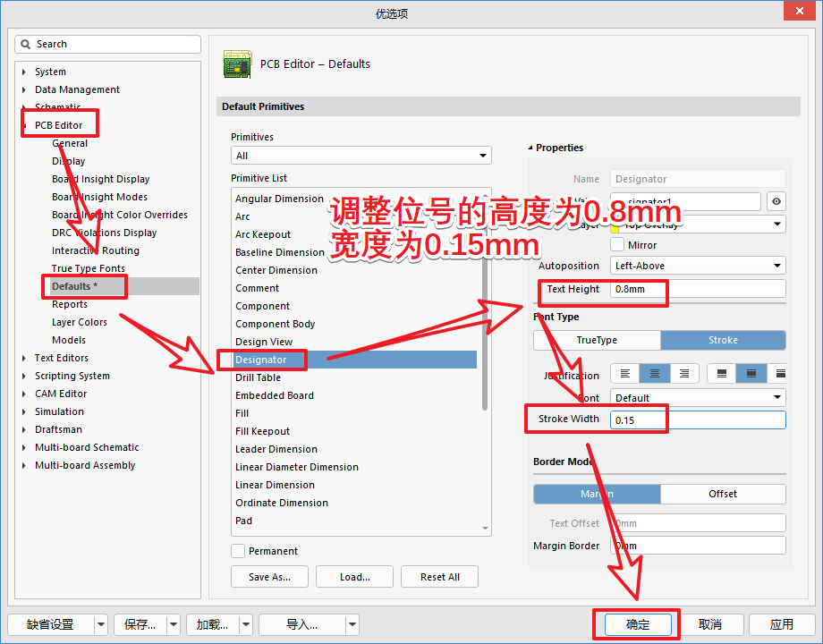
Task: Select left horizontal justification icon
Action: click(624, 374)
